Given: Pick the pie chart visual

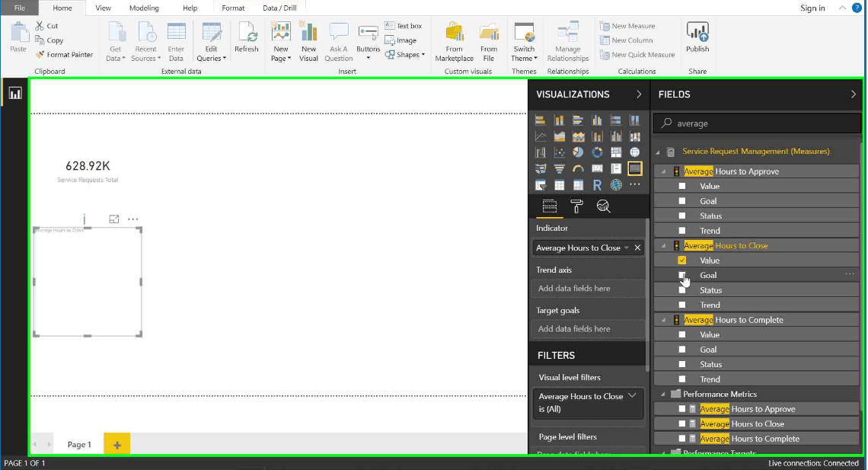Looking at the screenshot, I should tap(578, 152).
